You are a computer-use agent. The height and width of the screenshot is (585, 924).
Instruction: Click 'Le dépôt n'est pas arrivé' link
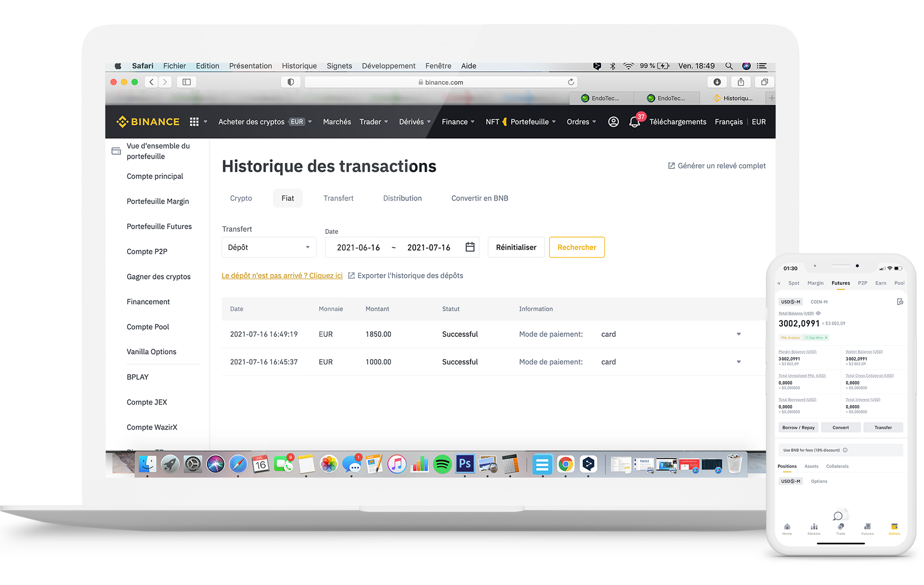pos(282,275)
